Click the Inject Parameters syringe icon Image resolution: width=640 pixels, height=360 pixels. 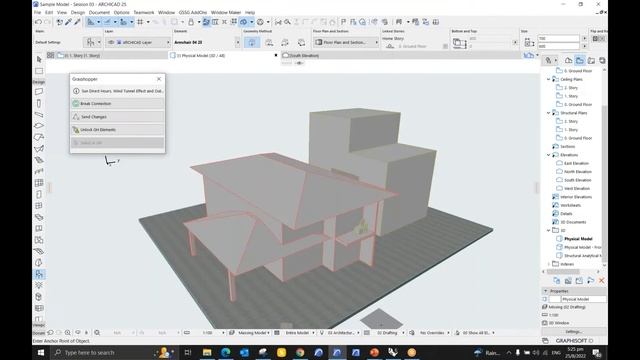coord(77,22)
